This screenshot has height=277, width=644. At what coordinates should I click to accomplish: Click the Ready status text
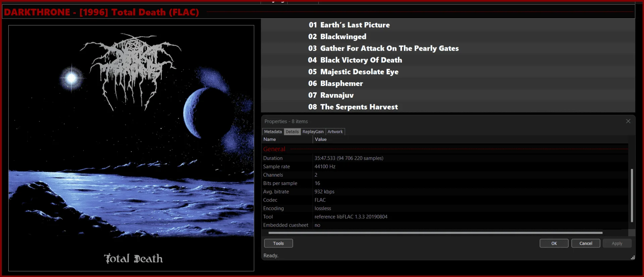(x=271, y=256)
